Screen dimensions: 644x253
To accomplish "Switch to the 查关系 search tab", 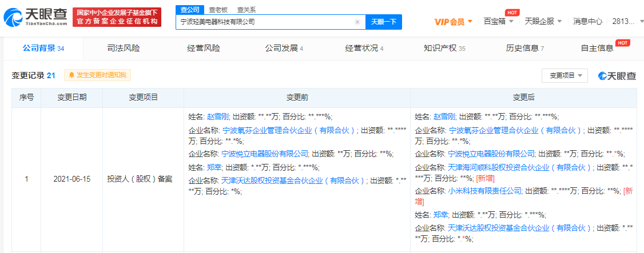I will pyautogui.click(x=246, y=10).
